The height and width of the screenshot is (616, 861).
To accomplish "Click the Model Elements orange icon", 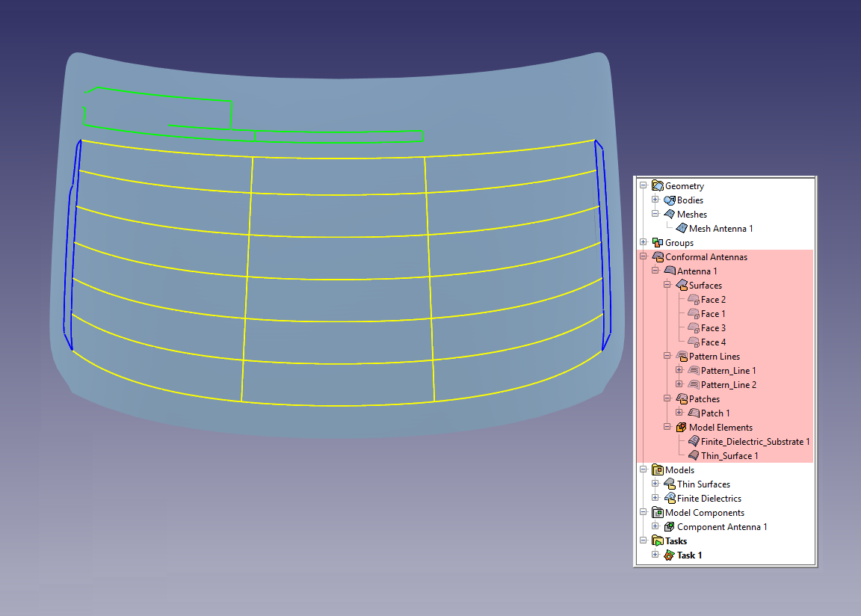I will (x=681, y=428).
